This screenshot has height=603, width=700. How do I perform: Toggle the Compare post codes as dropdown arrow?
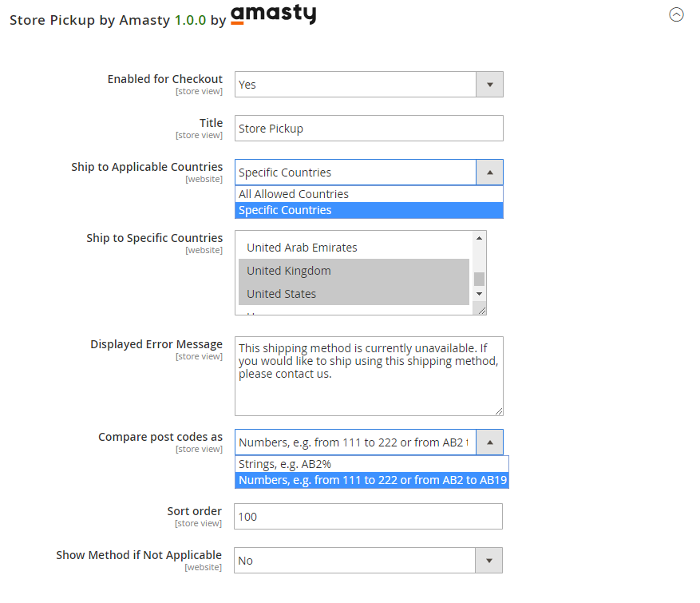[x=489, y=442]
